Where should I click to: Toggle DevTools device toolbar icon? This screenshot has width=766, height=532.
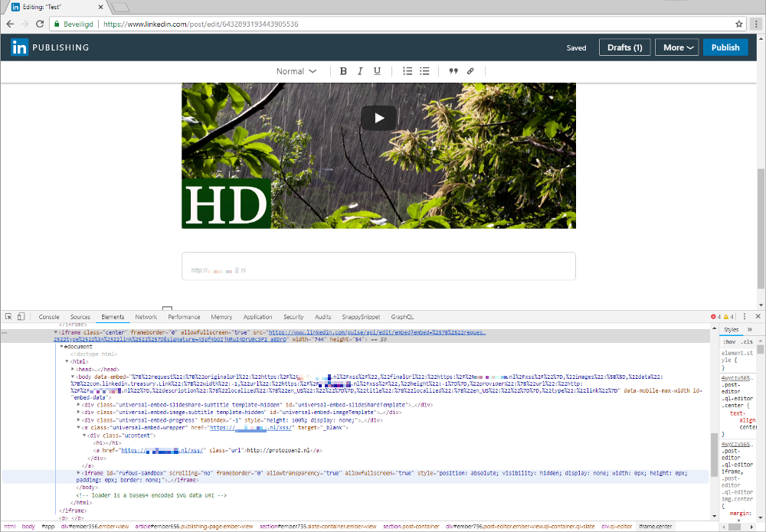pos(21,317)
